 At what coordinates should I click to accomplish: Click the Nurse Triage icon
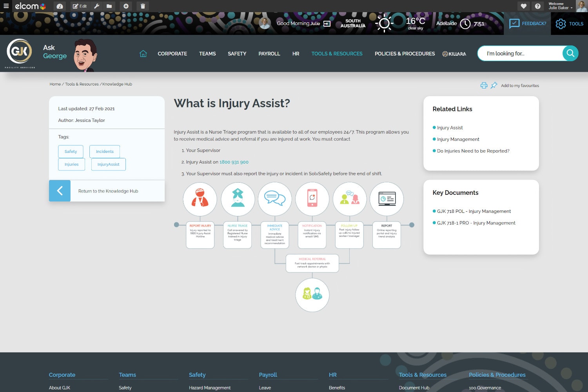click(x=238, y=199)
